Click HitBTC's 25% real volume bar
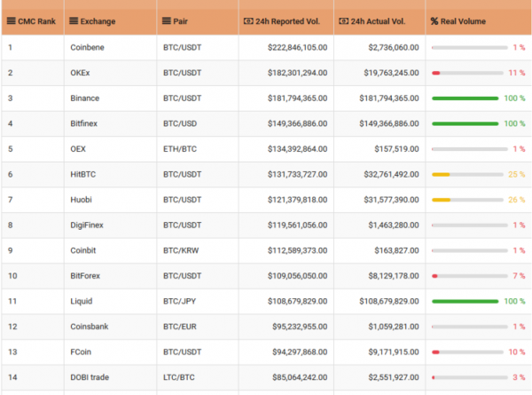This screenshot has height=395, width=532. click(x=467, y=175)
